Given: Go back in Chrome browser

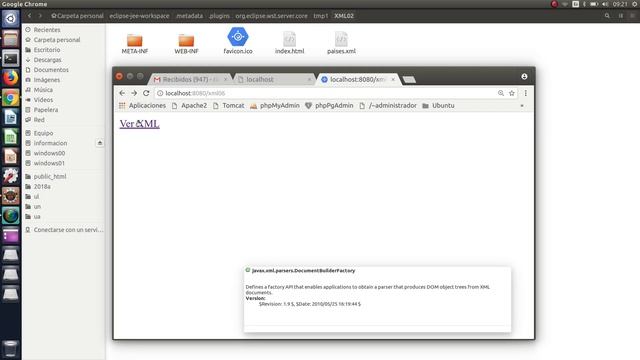Looking at the screenshot, I should point(122,93).
